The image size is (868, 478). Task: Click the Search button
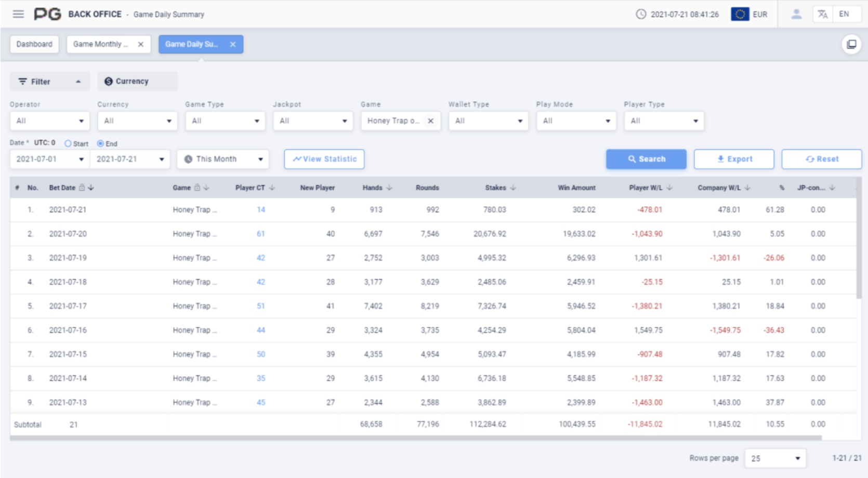pos(646,159)
